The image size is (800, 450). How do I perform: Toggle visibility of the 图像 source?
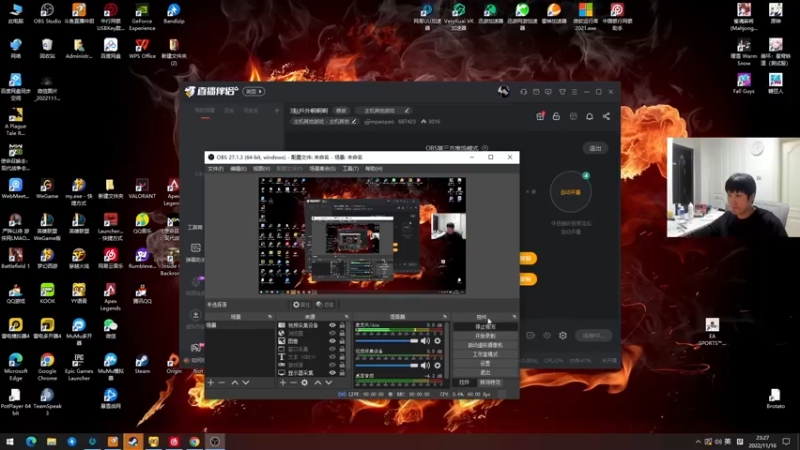coord(333,341)
